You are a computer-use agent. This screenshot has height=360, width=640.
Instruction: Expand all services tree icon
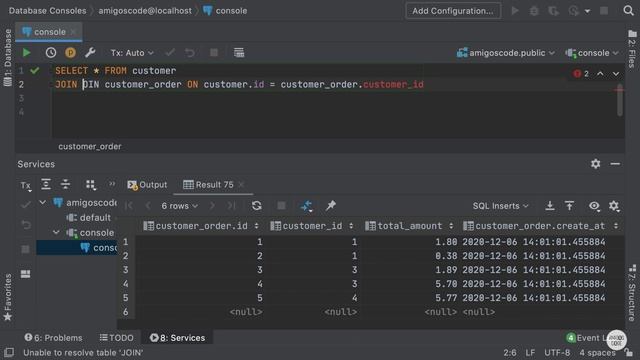click(46, 184)
